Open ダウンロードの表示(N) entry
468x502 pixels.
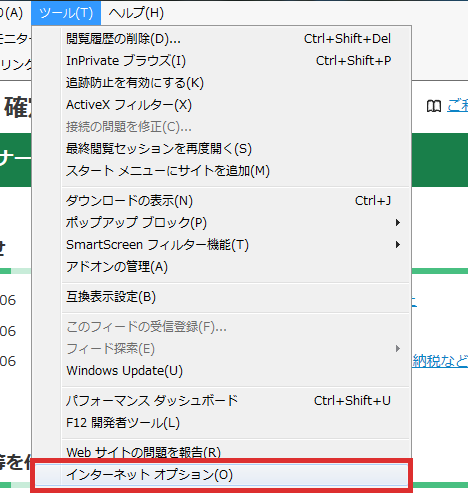click(222, 201)
